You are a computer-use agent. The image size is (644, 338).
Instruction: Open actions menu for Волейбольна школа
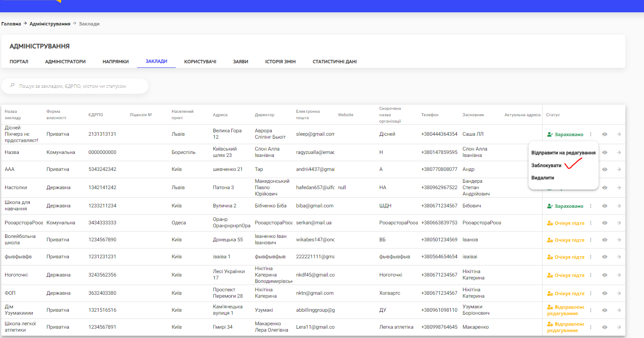click(x=591, y=240)
